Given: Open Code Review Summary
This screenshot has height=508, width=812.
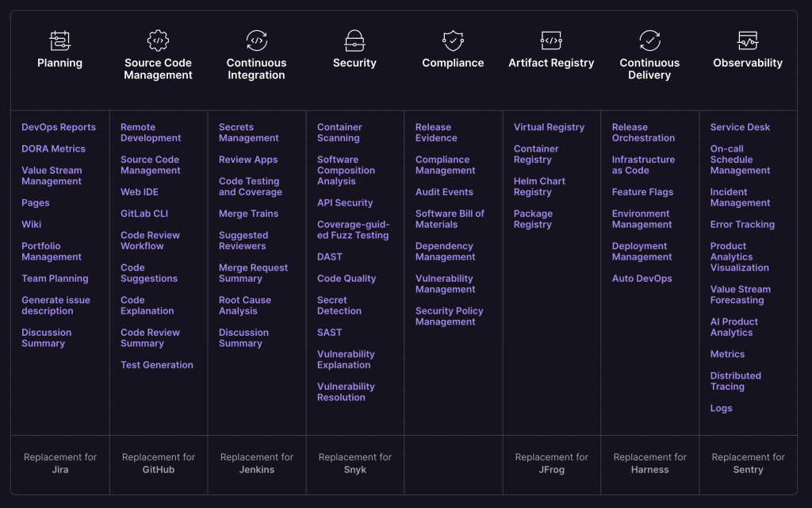Looking at the screenshot, I should pyautogui.click(x=150, y=338).
